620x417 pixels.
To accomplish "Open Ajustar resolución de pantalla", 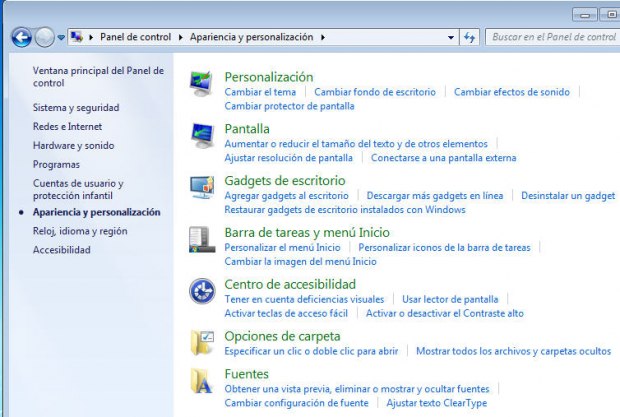I will click(x=288, y=158).
